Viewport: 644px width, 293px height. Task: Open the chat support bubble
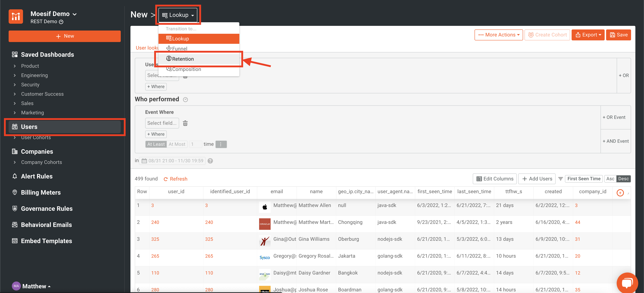tap(627, 283)
